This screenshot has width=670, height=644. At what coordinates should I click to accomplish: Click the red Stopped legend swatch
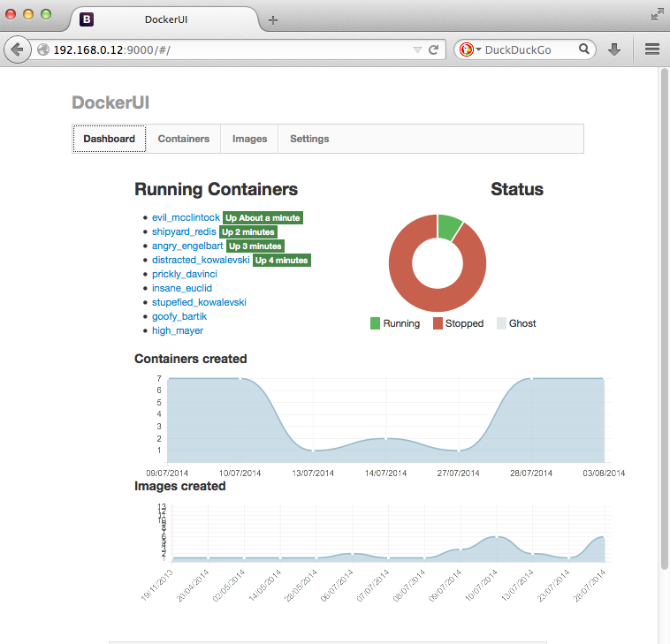point(438,323)
